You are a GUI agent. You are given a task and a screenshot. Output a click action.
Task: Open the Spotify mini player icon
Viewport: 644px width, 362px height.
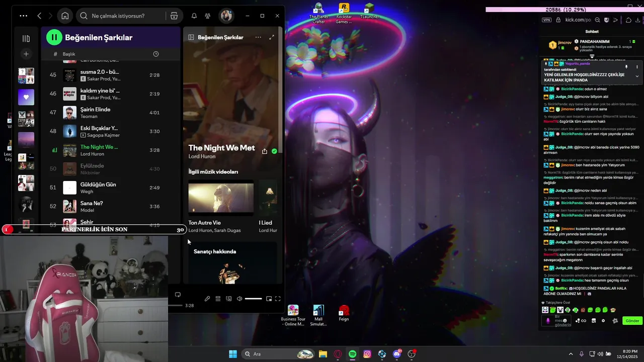[x=269, y=299]
